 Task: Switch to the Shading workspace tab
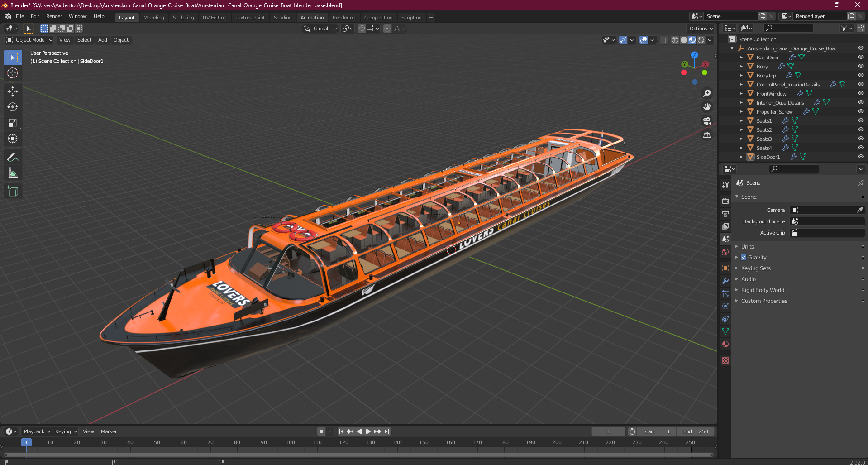tap(282, 18)
